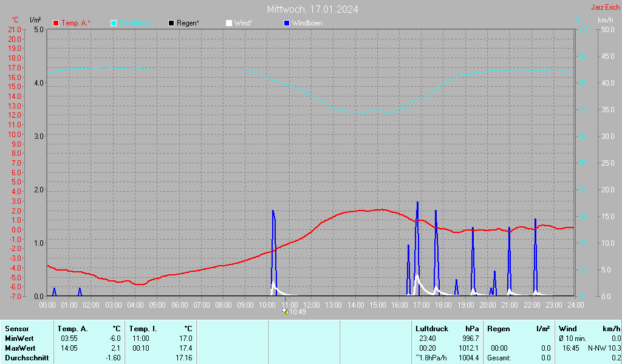
Task: Click the 'Regen' column header in the table
Action: (x=499, y=329)
